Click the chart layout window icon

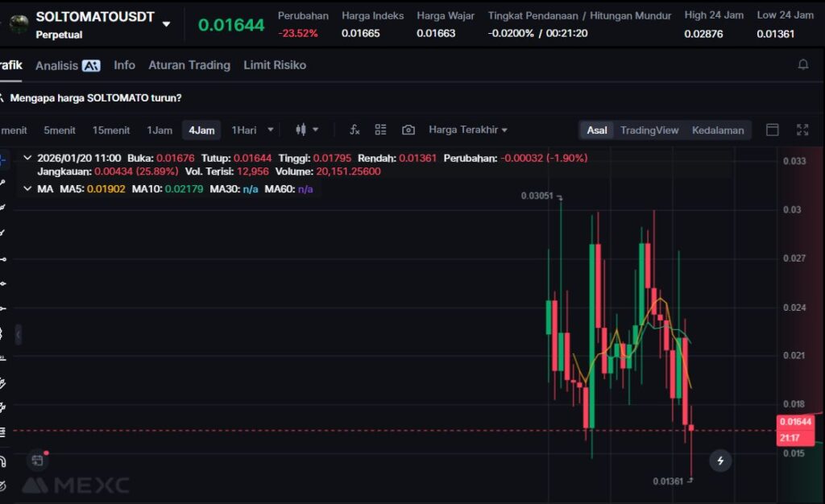point(772,130)
